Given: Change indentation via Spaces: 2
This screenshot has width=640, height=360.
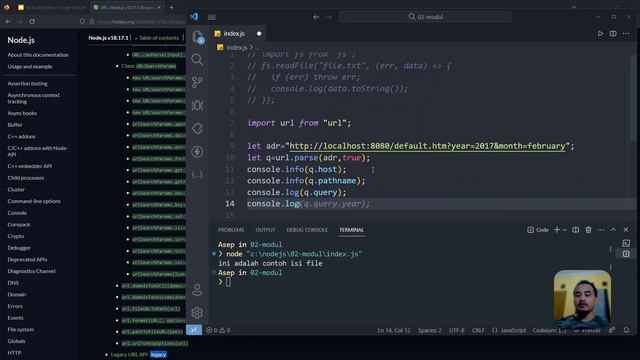Looking at the screenshot, I should coord(429,330).
